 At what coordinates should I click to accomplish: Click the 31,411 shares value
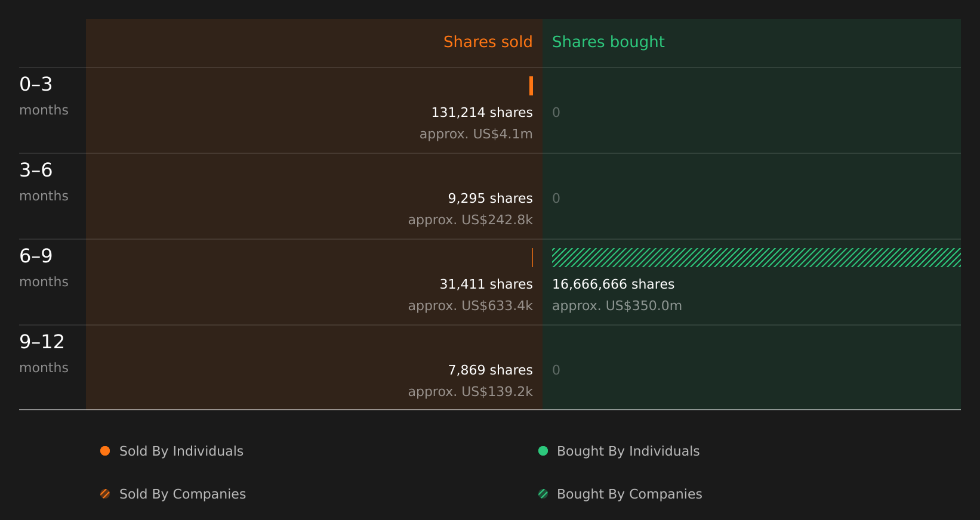pyautogui.click(x=486, y=284)
